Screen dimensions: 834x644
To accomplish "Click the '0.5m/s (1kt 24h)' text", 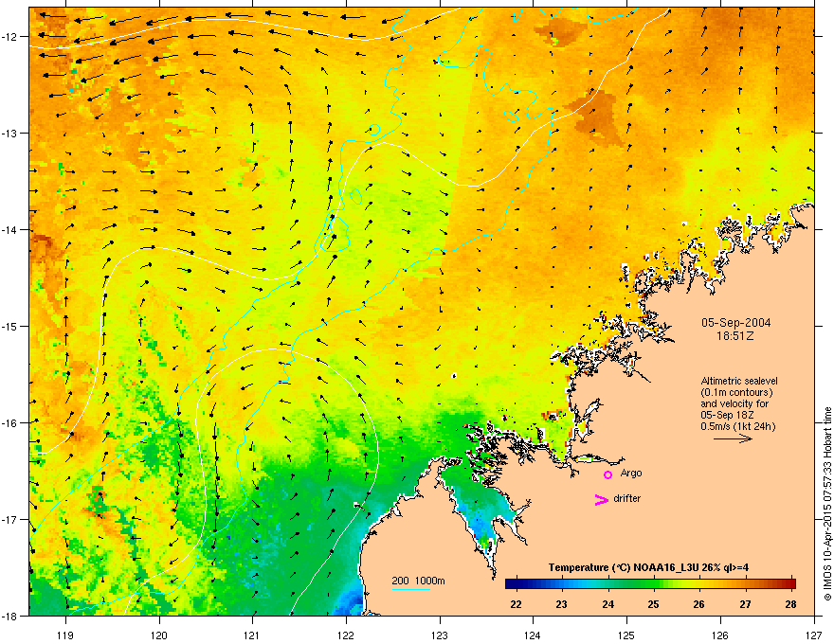I will pyautogui.click(x=737, y=426).
